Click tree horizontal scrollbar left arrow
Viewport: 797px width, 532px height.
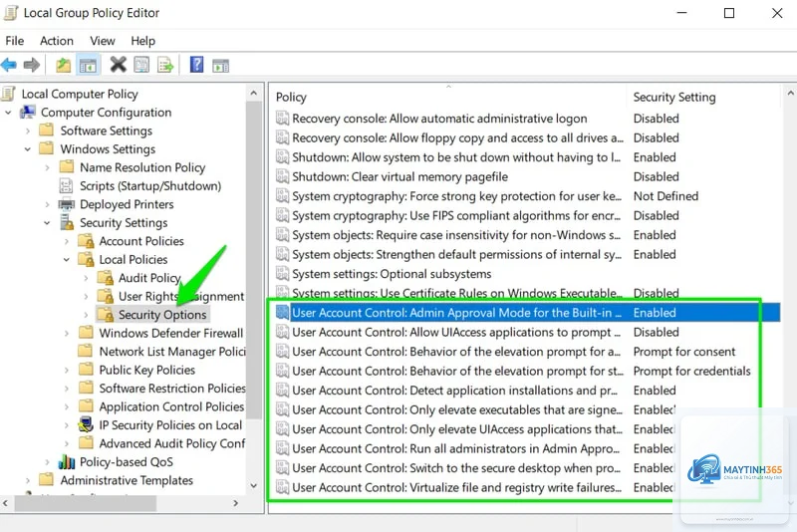coord(6,503)
